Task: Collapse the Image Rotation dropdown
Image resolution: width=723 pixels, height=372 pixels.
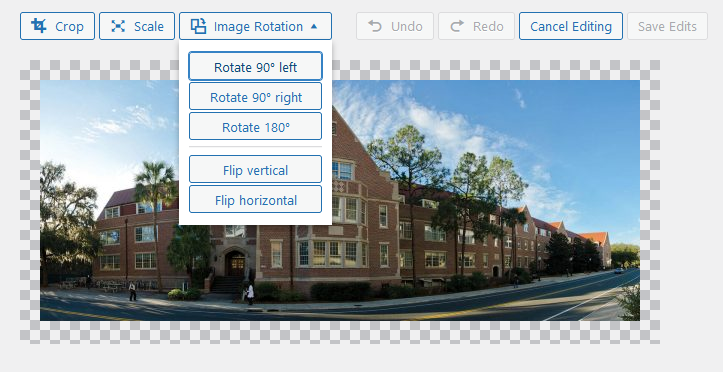Action: tap(255, 26)
